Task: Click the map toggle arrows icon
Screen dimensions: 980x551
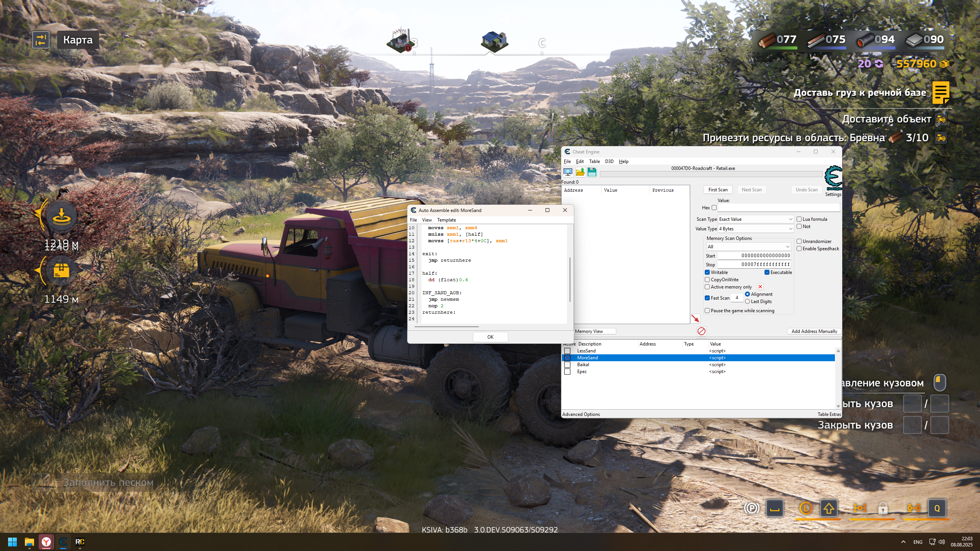Action: tap(41, 40)
